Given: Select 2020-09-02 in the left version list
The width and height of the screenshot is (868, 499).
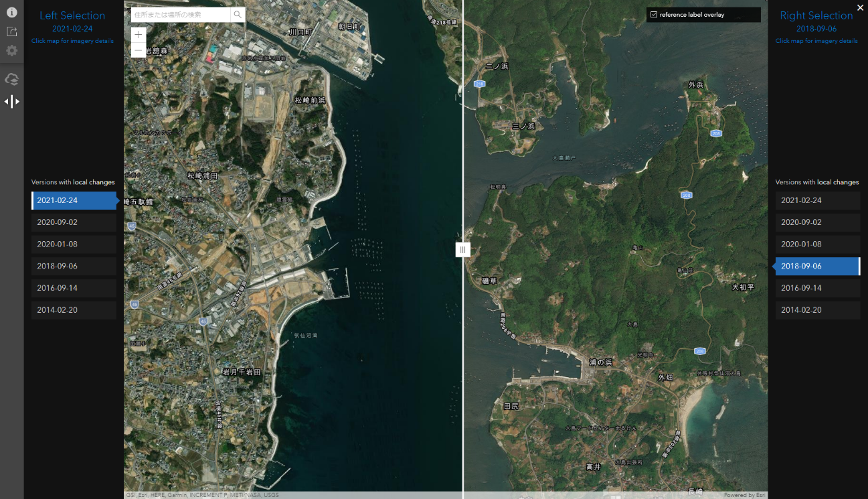Looking at the screenshot, I should [x=74, y=222].
